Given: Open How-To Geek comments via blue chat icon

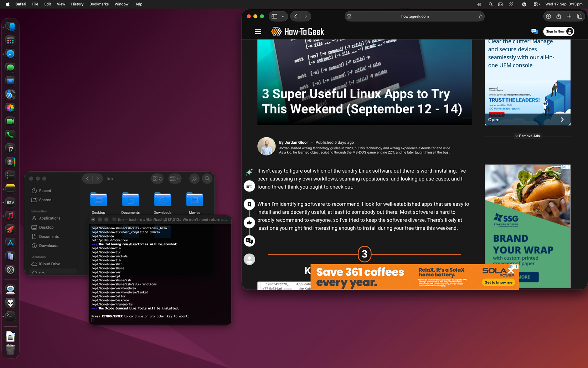Looking at the screenshot, I should coord(535,31).
